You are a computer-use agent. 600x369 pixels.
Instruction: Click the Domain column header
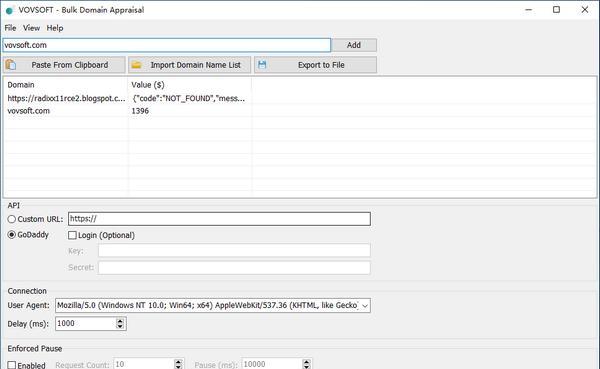point(66,85)
